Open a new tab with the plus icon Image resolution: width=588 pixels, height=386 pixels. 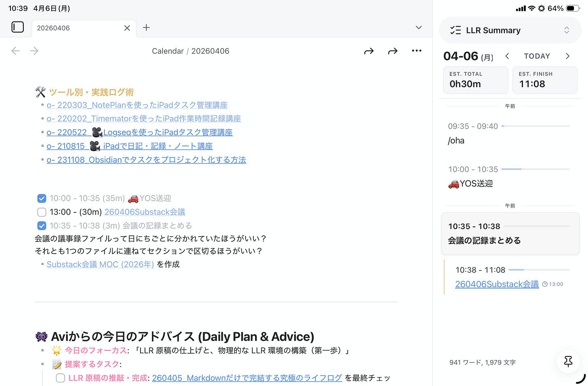tap(146, 27)
